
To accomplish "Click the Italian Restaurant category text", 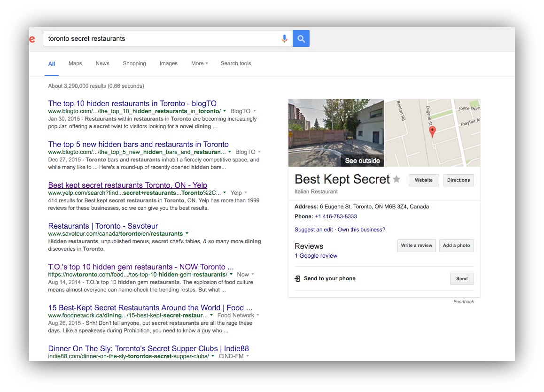I will pyautogui.click(x=316, y=192).
